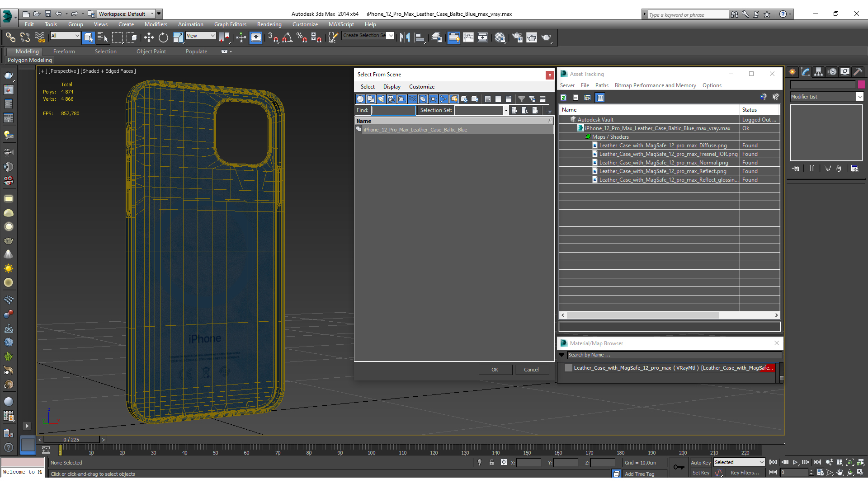Toggle Display Space Warps filter in Select From Scene
868x488 pixels.
[x=412, y=99]
